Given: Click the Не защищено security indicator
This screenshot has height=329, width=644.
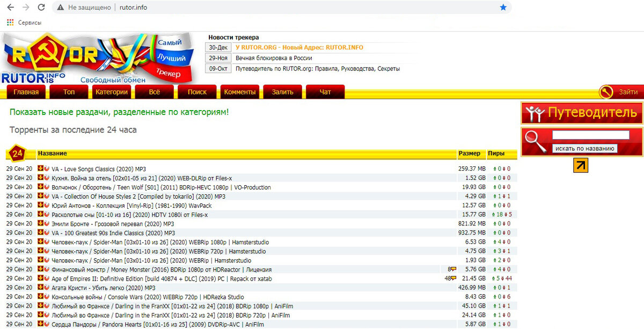Looking at the screenshot, I should point(84,8).
